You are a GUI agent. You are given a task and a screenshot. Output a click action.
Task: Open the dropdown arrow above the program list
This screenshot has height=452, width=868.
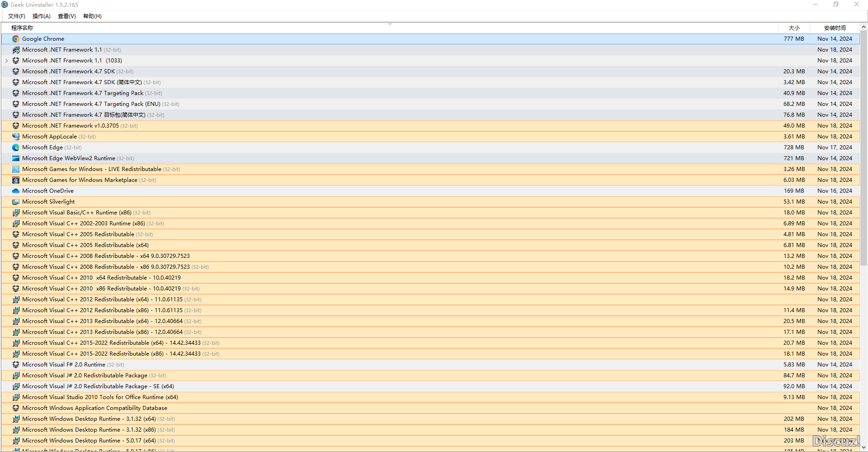pos(390,23)
